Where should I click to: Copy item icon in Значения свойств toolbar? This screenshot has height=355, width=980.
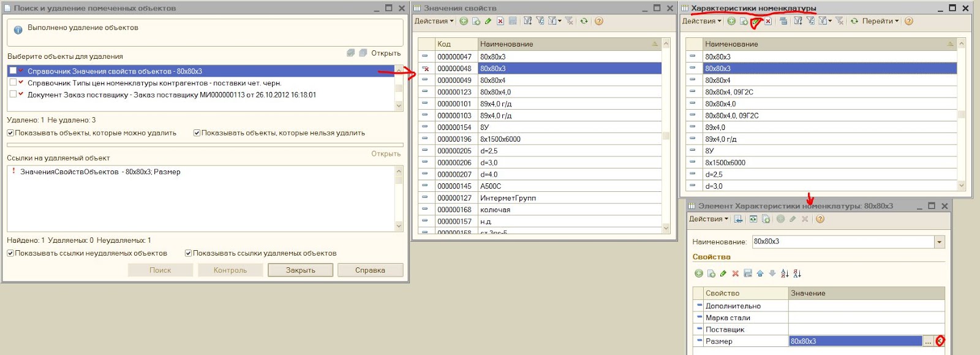(476, 21)
